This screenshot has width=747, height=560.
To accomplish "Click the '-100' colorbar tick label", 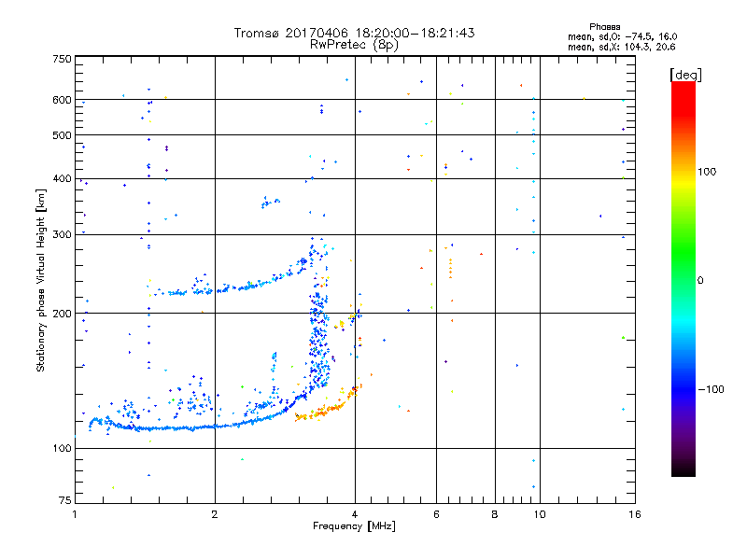I will click(x=711, y=389).
